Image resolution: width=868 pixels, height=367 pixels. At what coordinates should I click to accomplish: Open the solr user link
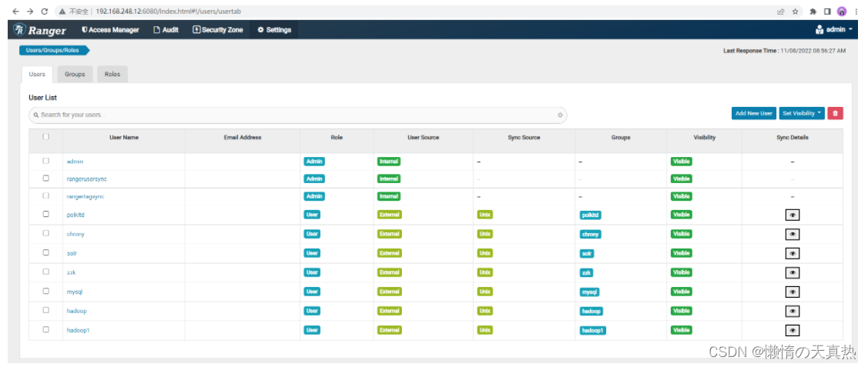[x=72, y=253]
